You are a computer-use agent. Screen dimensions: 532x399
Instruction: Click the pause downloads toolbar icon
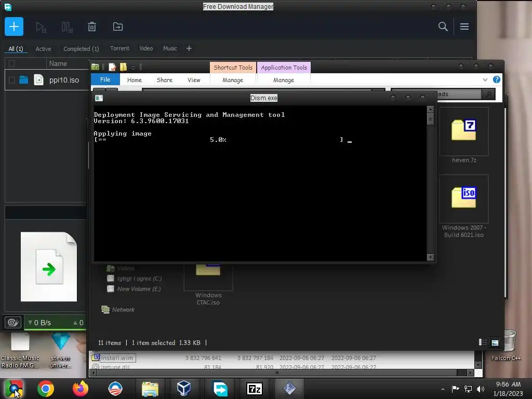pyautogui.click(x=67, y=27)
